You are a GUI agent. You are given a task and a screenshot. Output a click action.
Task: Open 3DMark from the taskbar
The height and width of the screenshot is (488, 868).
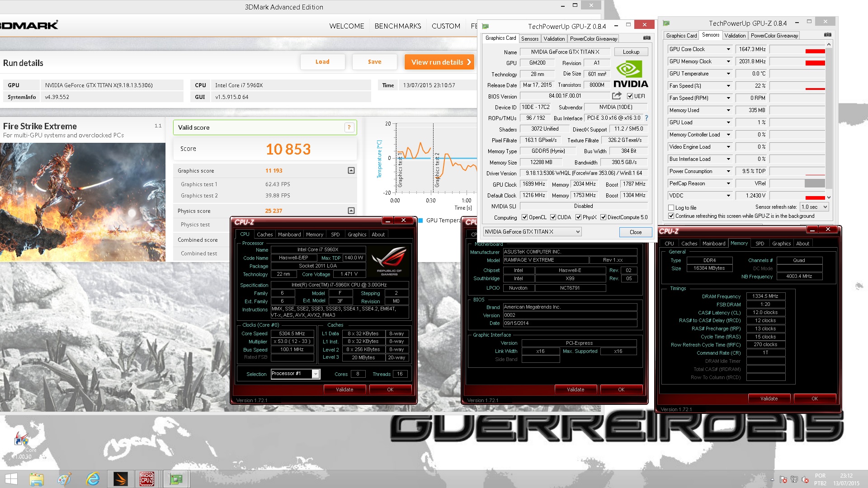[120, 479]
